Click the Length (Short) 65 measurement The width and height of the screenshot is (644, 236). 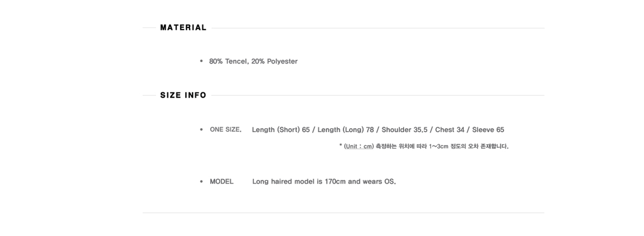pyautogui.click(x=281, y=130)
